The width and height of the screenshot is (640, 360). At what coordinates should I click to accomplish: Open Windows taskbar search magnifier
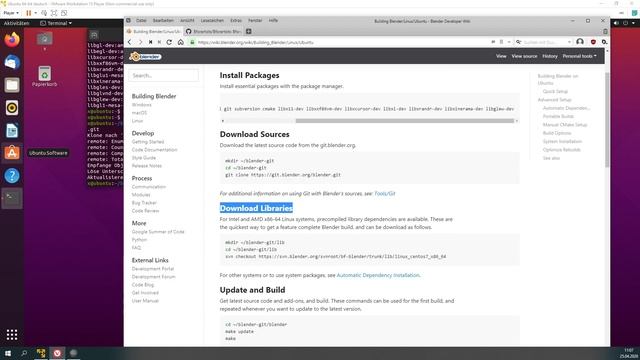24,353
